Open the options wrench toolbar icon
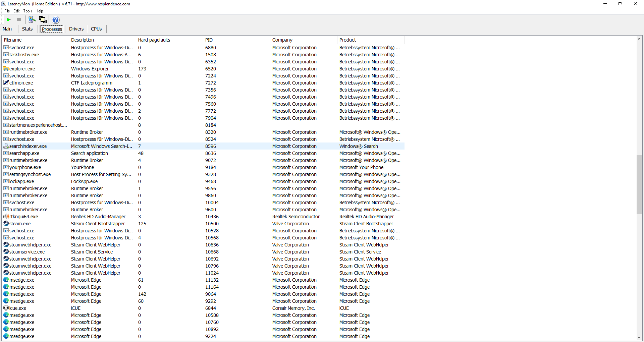The width and height of the screenshot is (644, 342). (x=32, y=20)
